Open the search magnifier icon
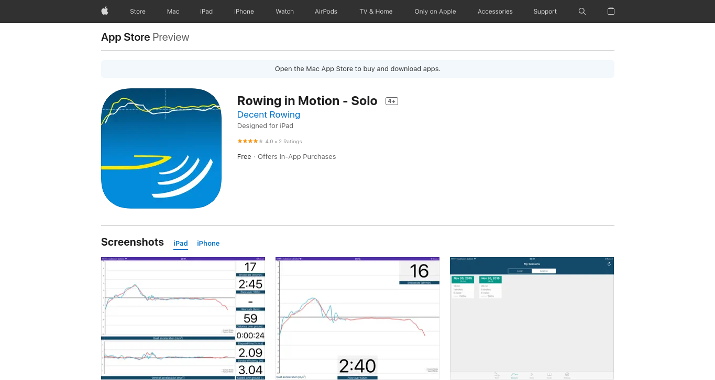Image resolution: width=715 pixels, height=380 pixels. pyautogui.click(x=582, y=11)
